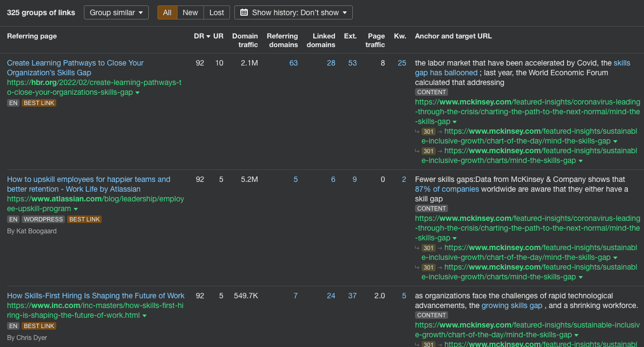The image size is (644, 347).
Task: Switch to New links filter
Action: pos(190,12)
